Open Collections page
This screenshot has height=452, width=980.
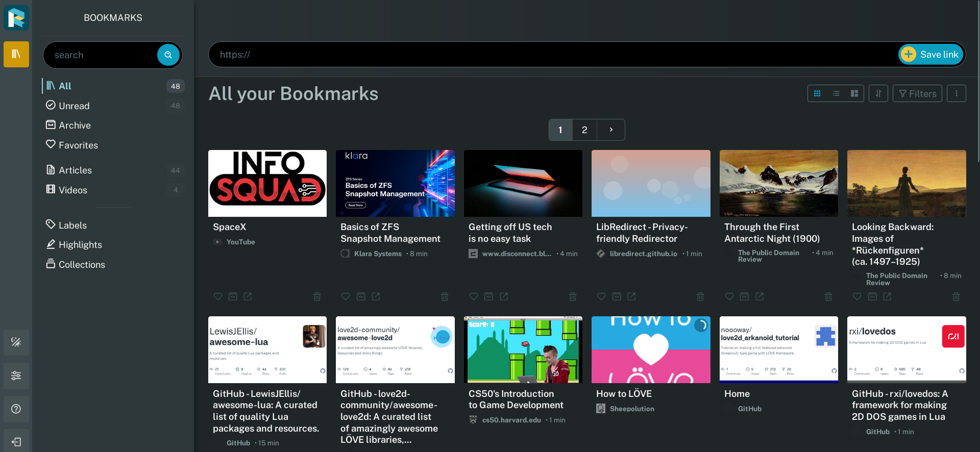click(113, 264)
